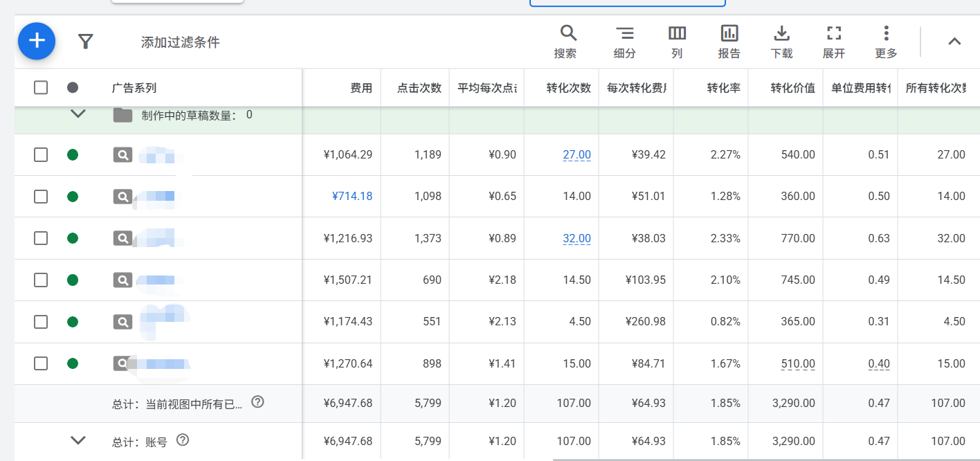
Task: Open the 搜索 search tool
Action: 565,42
